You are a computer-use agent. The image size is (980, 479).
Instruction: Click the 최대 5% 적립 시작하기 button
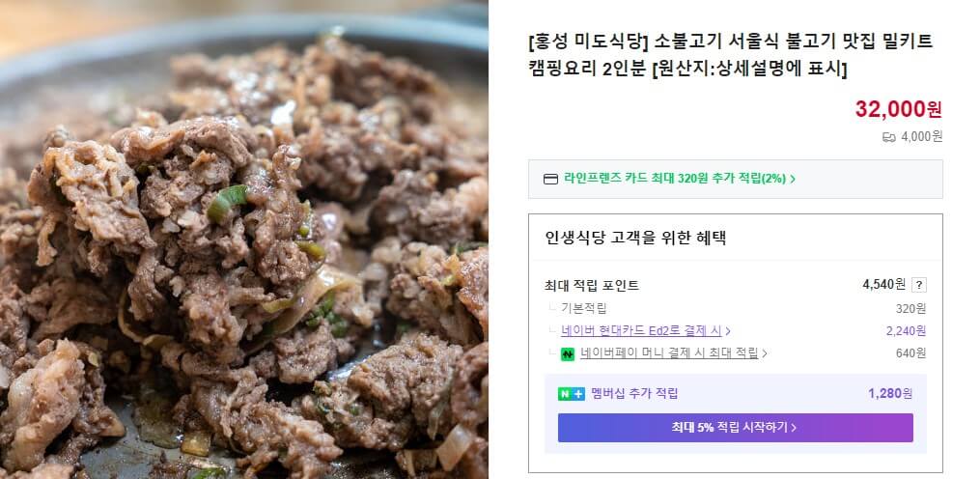click(x=735, y=428)
